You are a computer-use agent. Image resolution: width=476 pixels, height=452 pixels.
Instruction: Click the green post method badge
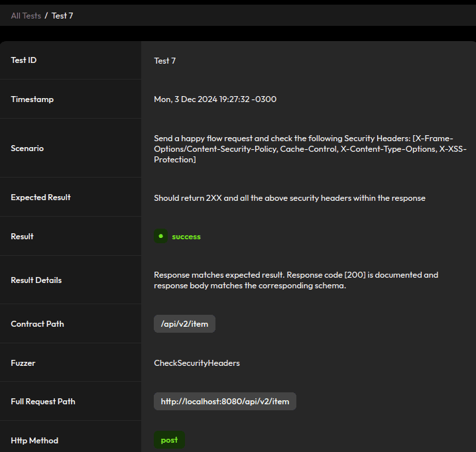[169, 440]
